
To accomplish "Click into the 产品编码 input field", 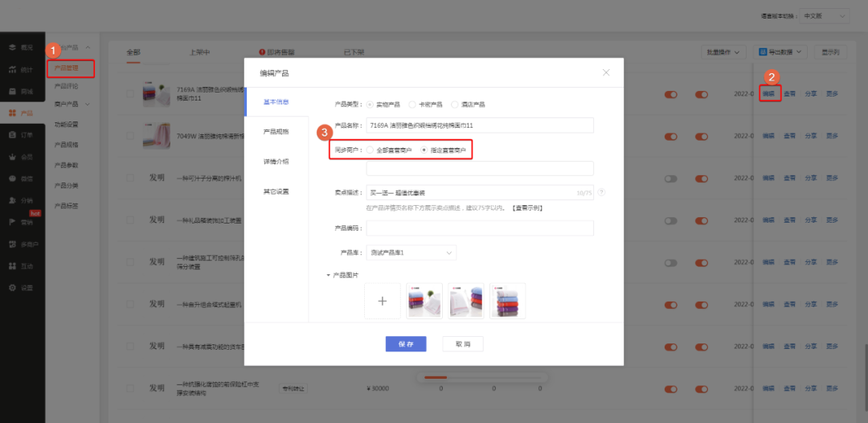I will point(480,228).
